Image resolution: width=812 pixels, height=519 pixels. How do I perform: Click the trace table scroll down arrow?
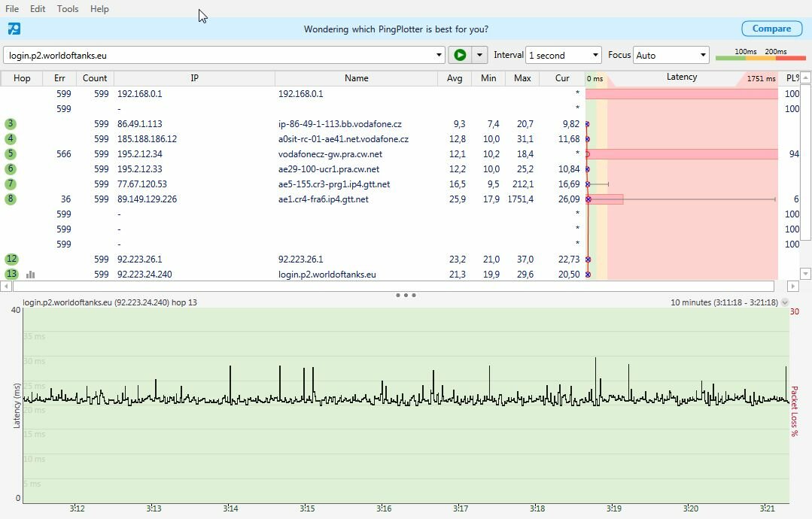pos(805,273)
